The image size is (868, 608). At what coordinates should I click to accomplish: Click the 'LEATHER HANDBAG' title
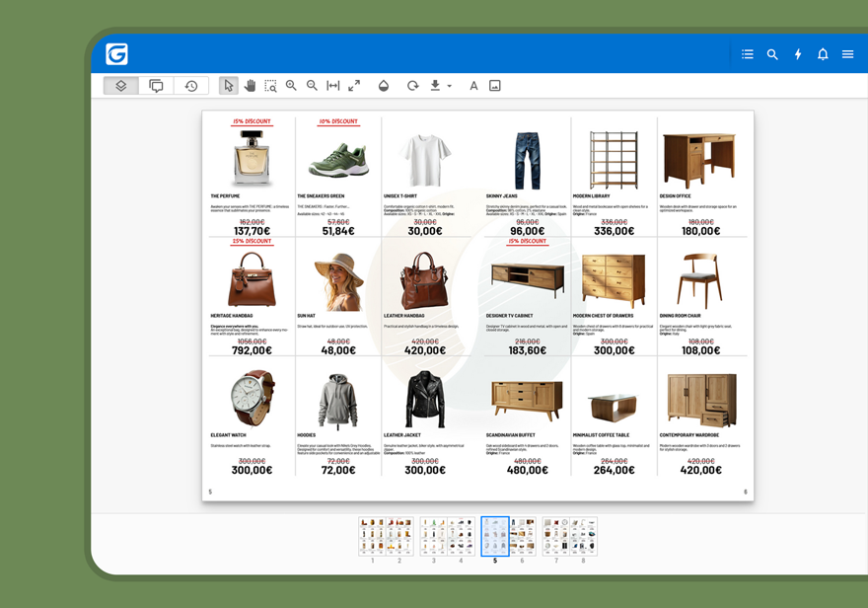click(x=404, y=316)
